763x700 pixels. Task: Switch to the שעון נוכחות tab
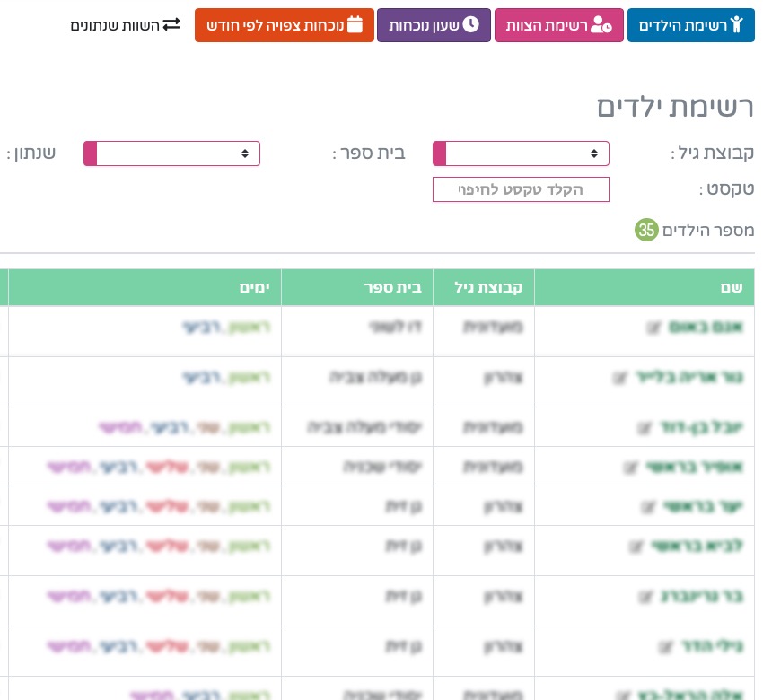pyautogui.click(x=434, y=25)
